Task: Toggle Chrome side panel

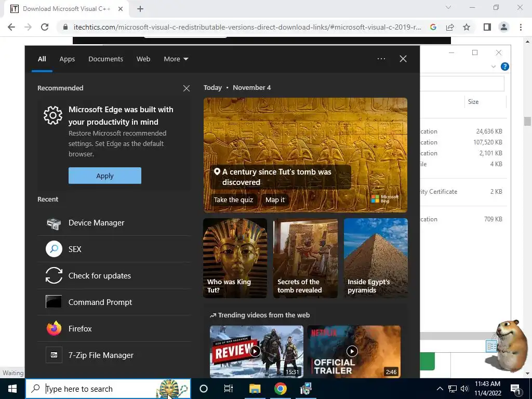Action: coord(487,27)
